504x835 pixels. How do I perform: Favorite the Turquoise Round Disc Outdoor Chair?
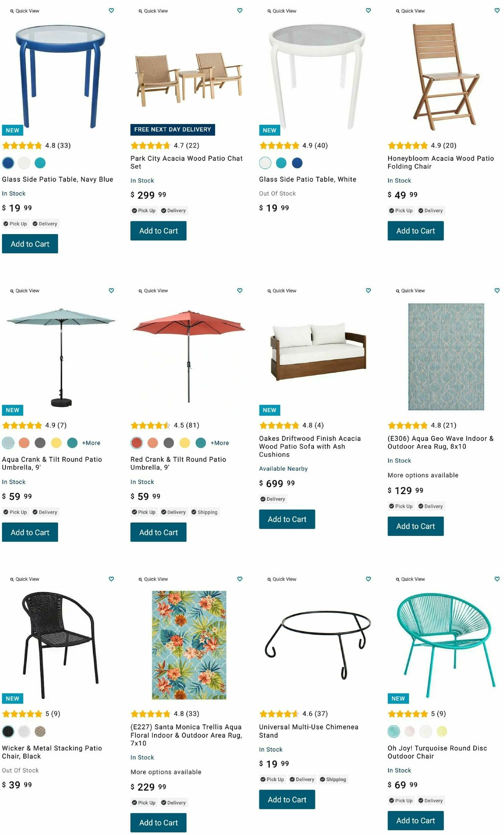click(497, 579)
